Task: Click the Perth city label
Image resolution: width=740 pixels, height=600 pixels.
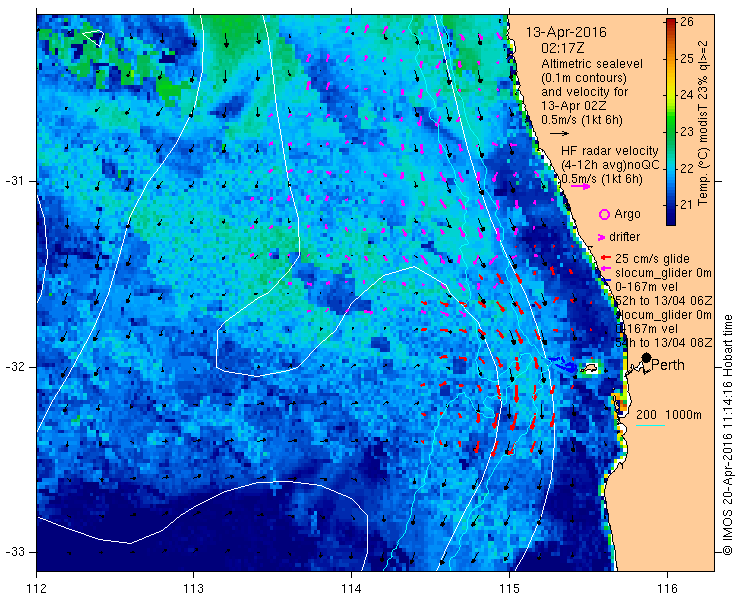Action: (668, 365)
